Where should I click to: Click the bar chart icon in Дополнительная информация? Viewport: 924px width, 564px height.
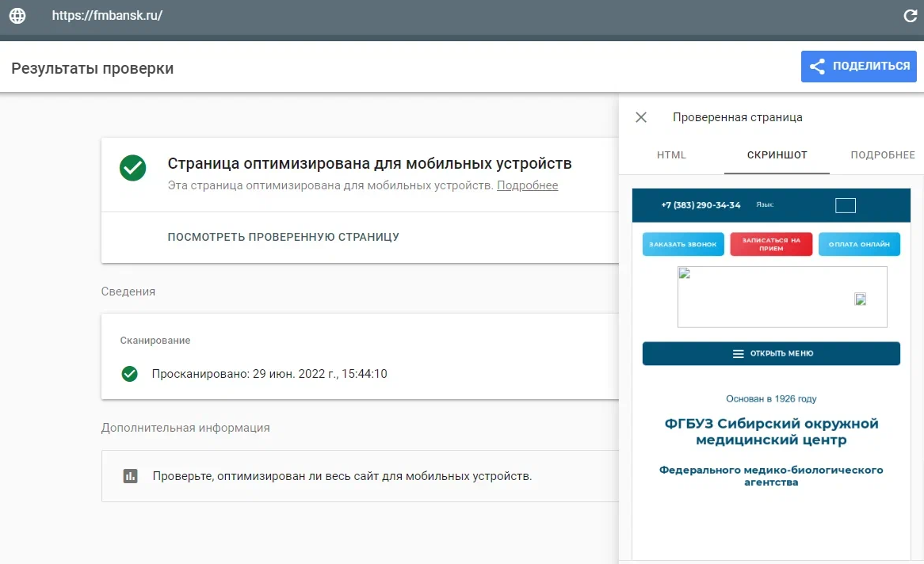pos(130,476)
